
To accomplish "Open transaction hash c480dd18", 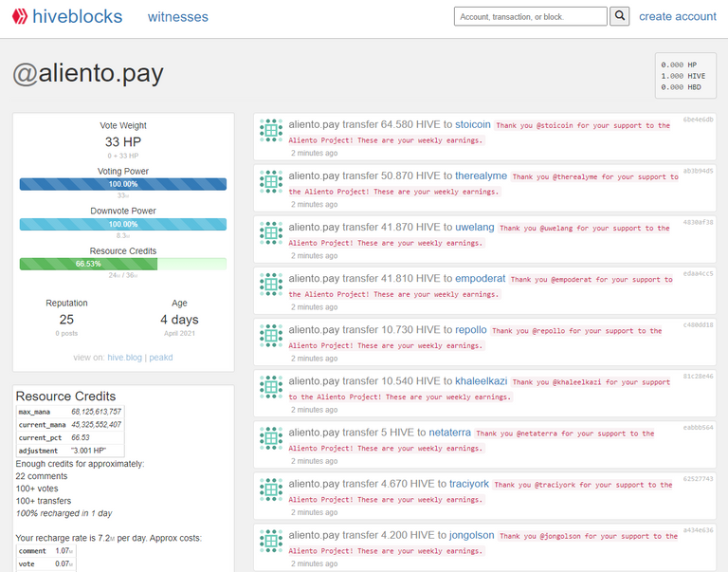I will [698, 324].
